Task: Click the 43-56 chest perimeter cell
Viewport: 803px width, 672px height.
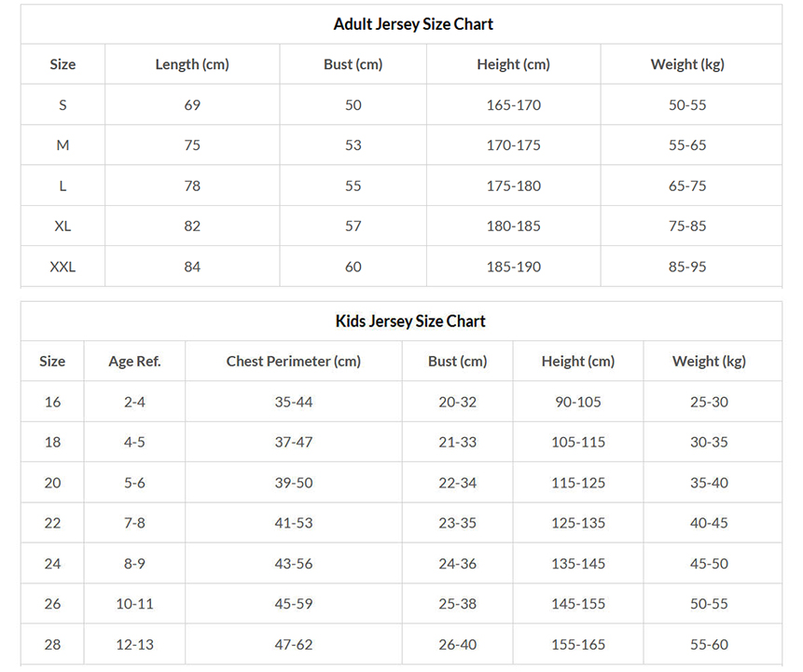Action: point(294,564)
